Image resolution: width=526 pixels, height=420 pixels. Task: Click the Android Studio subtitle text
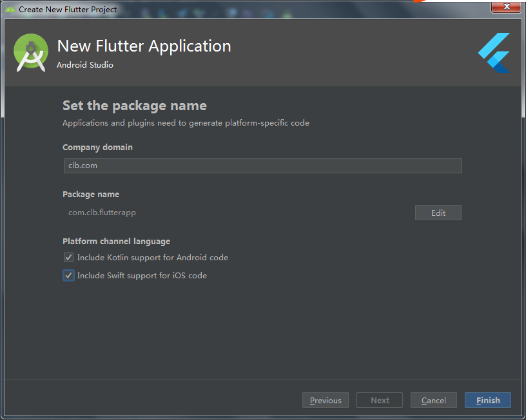click(x=85, y=64)
